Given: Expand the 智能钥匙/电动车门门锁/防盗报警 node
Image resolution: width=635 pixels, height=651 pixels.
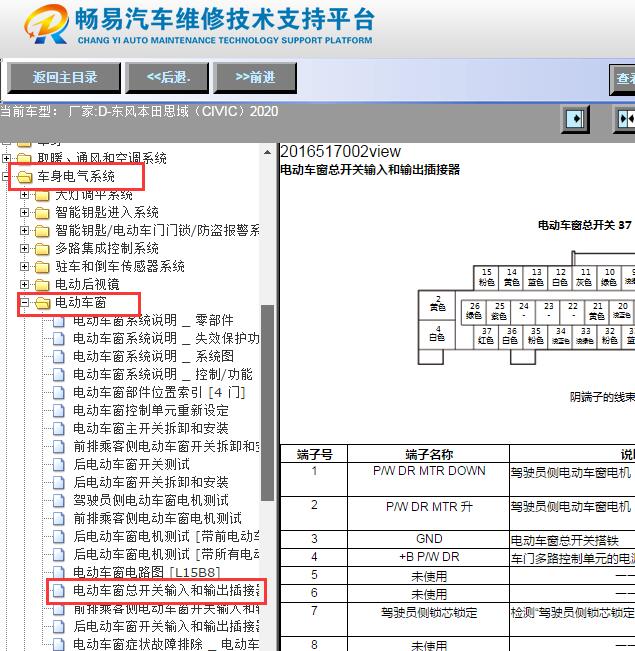Looking at the screenshot, I should point(25,230).
